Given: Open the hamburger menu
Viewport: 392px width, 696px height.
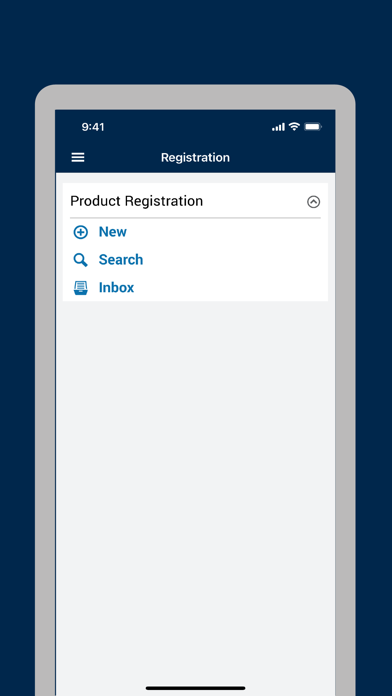Looking at the screenshot, I should [78, 157].
